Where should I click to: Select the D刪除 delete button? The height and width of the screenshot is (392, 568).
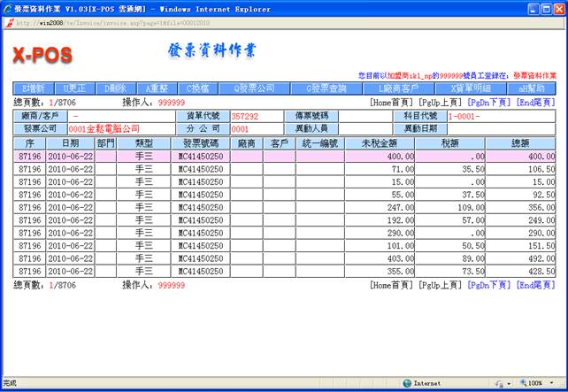115,88
